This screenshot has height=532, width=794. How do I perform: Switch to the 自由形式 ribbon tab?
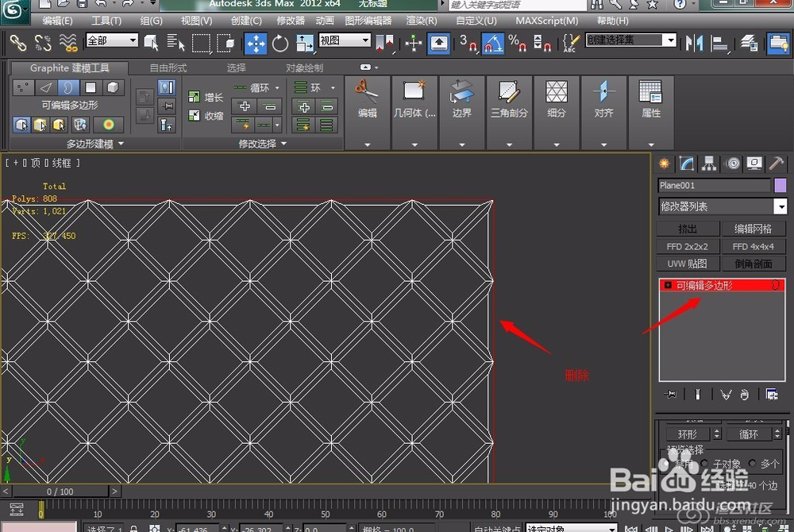(168, 67)
